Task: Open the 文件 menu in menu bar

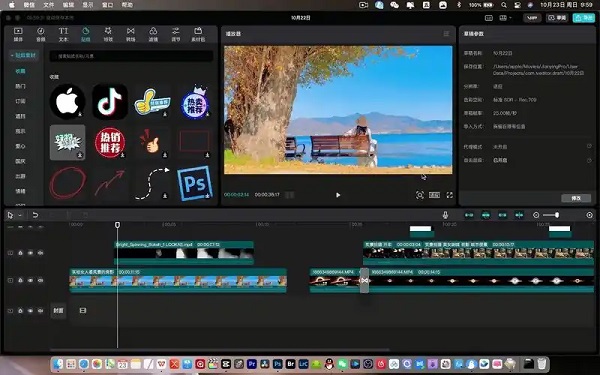Action: [49, 5]
